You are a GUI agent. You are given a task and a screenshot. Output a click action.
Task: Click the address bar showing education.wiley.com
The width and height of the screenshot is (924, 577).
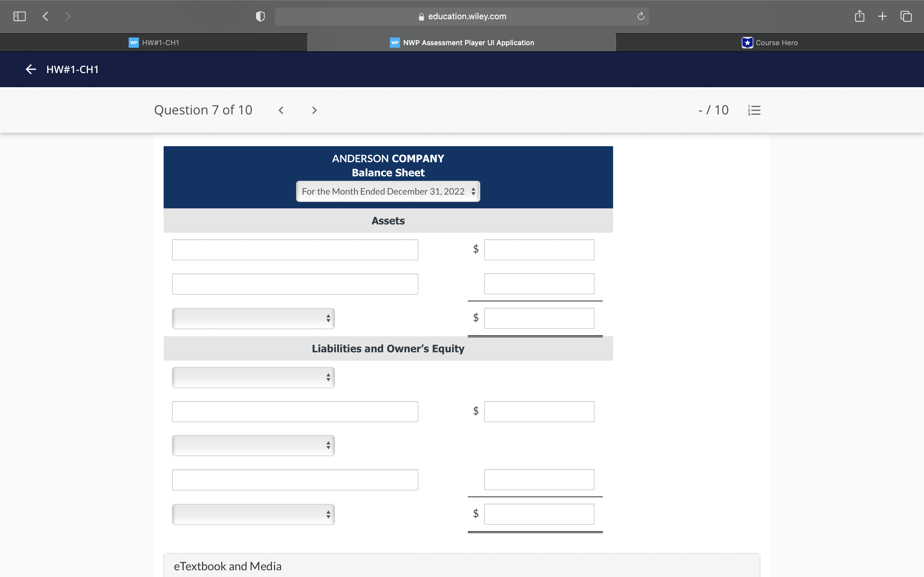pos(462,16)
